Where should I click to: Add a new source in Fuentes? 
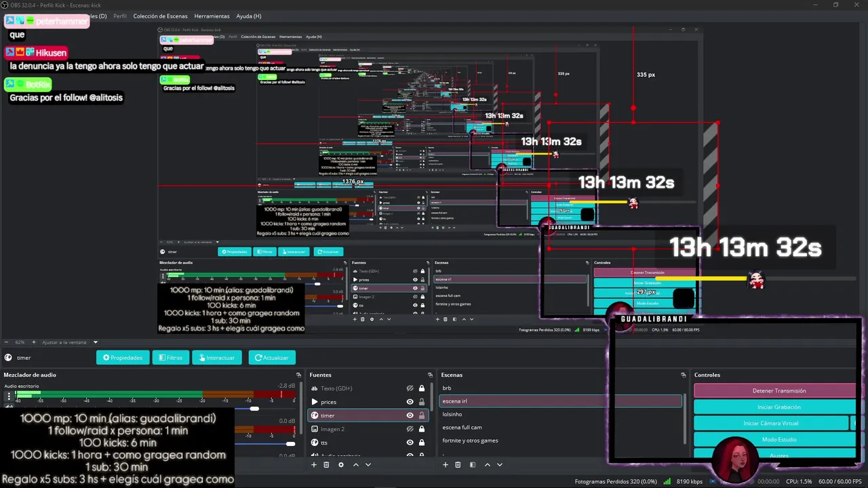313,465
